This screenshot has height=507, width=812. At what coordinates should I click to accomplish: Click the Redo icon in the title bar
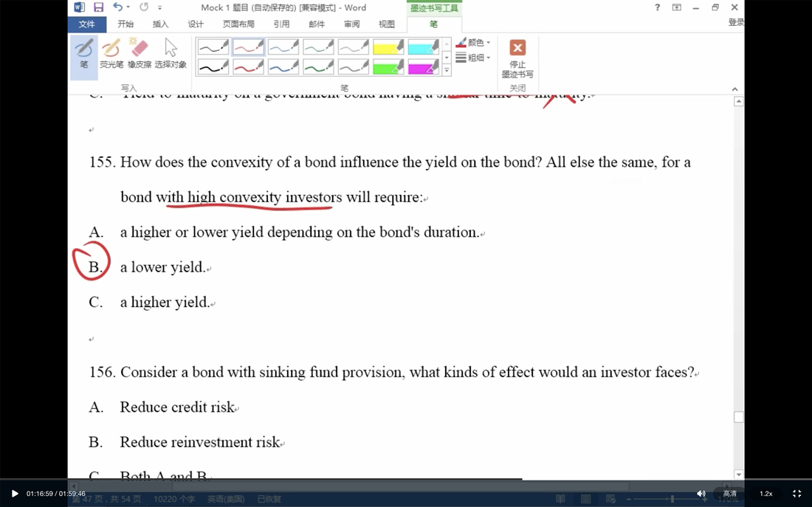click(144, 7)
